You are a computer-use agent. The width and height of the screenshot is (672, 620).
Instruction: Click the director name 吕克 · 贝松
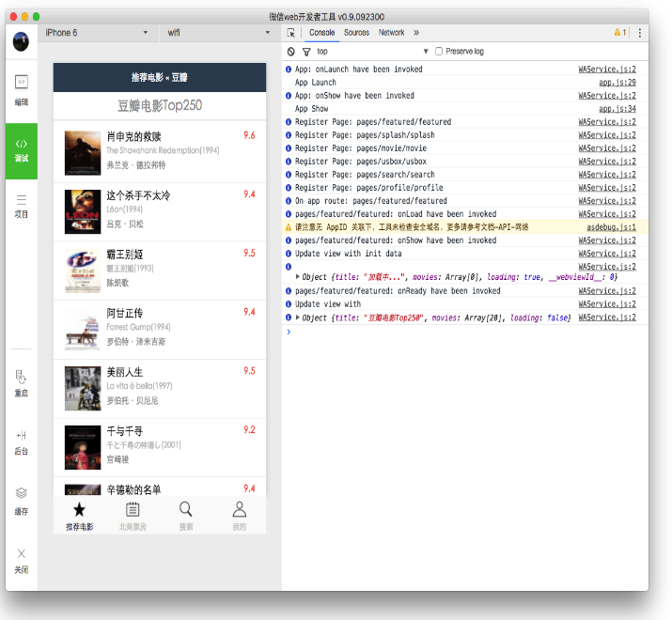tap(125, 225)
